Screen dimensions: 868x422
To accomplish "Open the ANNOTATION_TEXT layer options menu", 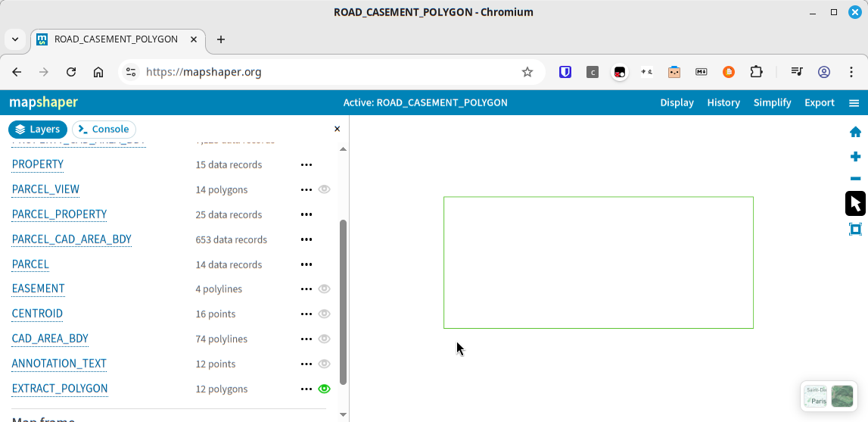I will (306, 364).
